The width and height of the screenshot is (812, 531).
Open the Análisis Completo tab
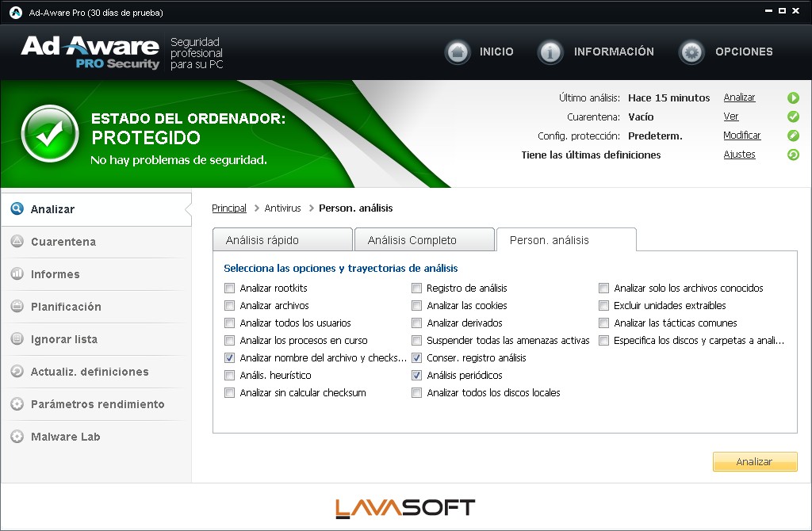pyautogui.click(x=425, y=239)
